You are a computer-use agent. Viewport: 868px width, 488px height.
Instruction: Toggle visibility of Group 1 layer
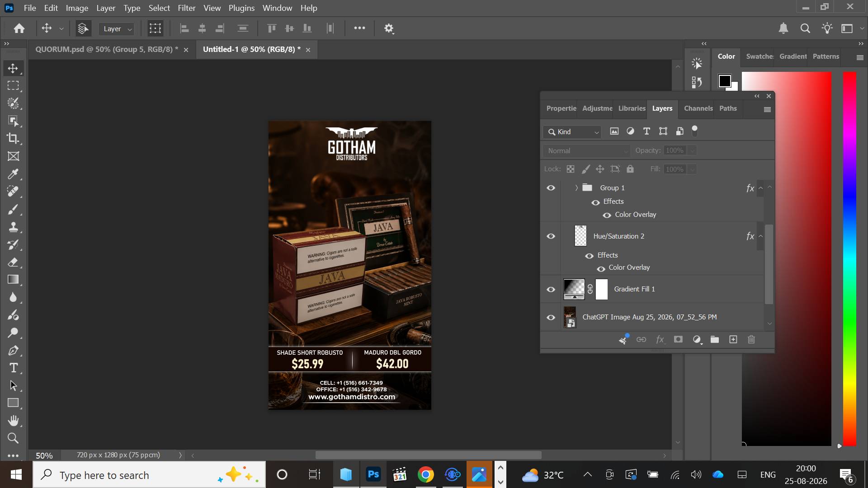pyautogui.click(x=551, y=188)
